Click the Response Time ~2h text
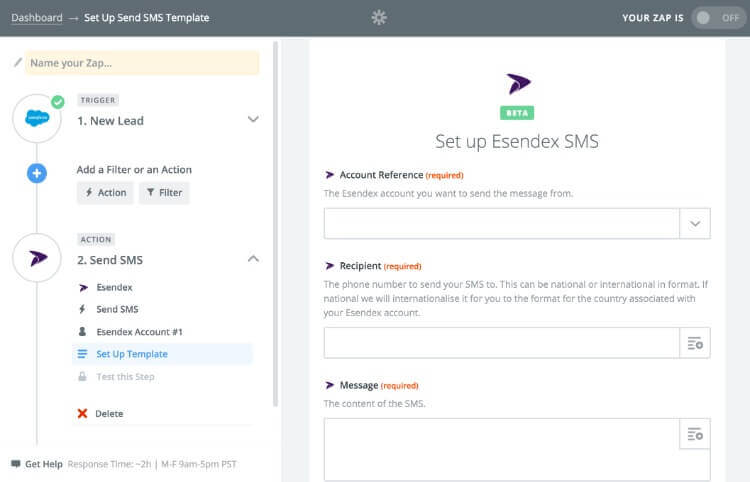Image resolution: width=750 pixels, height=482 pixels. 109,464
